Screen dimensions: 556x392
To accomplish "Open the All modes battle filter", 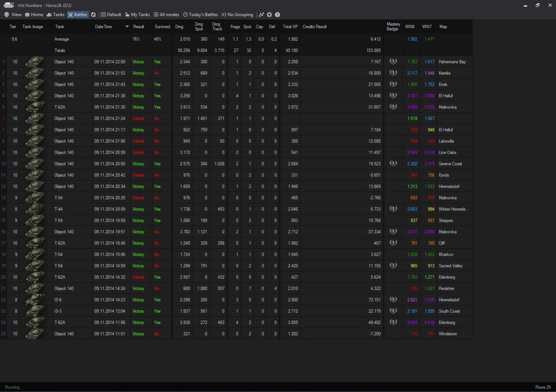I will (x=166, y=15).
